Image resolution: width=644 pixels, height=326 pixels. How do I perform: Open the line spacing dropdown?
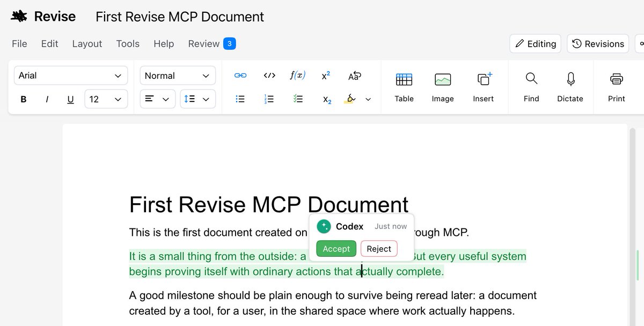coord(197,99)
